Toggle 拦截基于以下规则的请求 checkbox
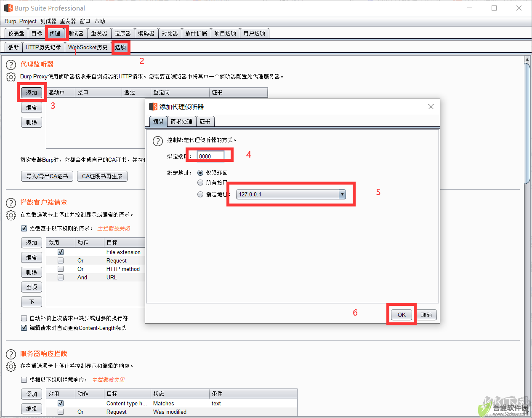Viewport: 532px width, 418px height. (24, 228)
